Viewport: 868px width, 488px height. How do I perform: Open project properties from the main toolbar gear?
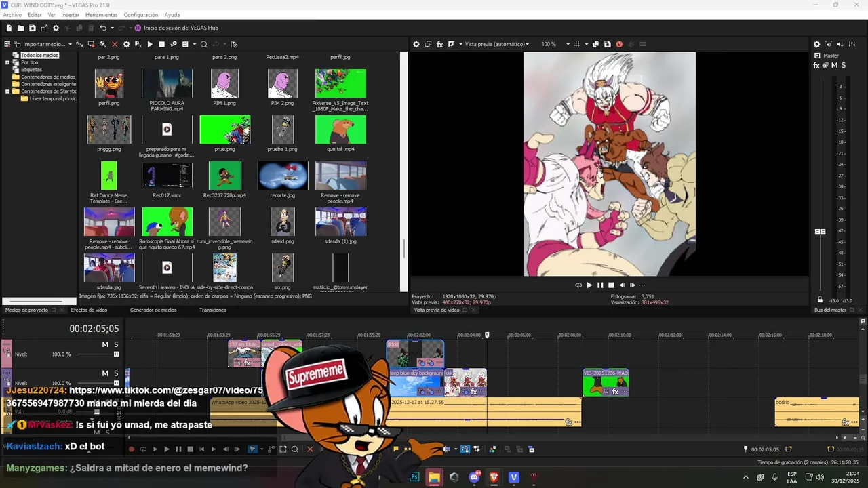pos(56,28)
